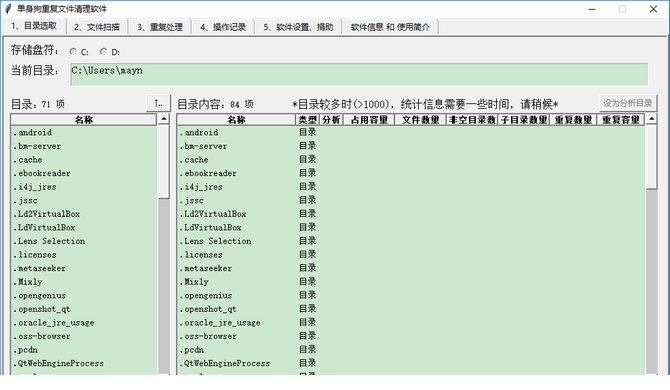Sort by the 占用容量 column header
This screenshot has width=670, height=390.
(369, 120)
